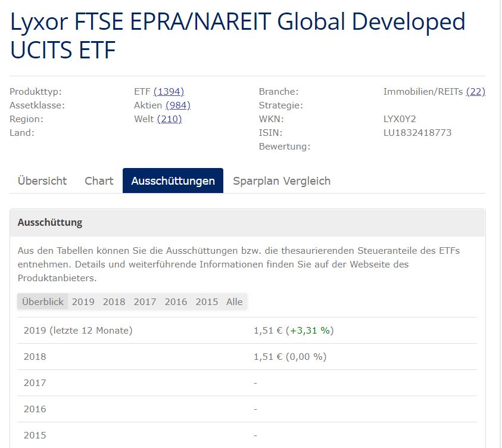Select the Ausschüttungen tab
502x448 pixels.
click(173, 181)
